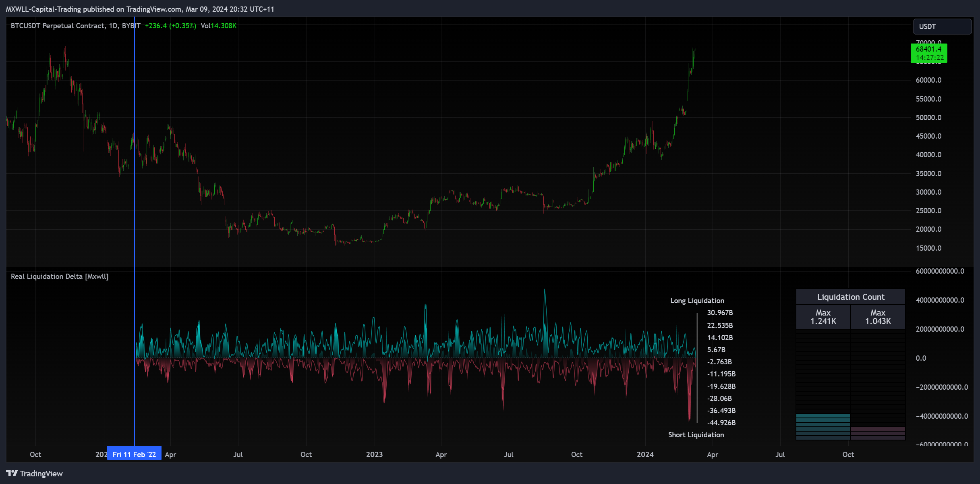Click the 2024 label on time axis
This screenshot has height=484, width=980.
click(645, 455)
